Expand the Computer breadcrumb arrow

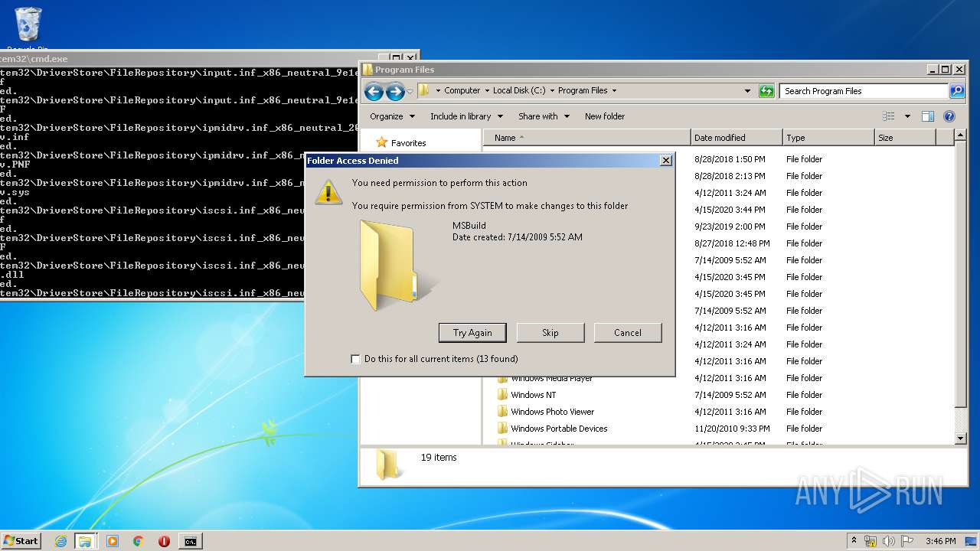pos(487,90)
